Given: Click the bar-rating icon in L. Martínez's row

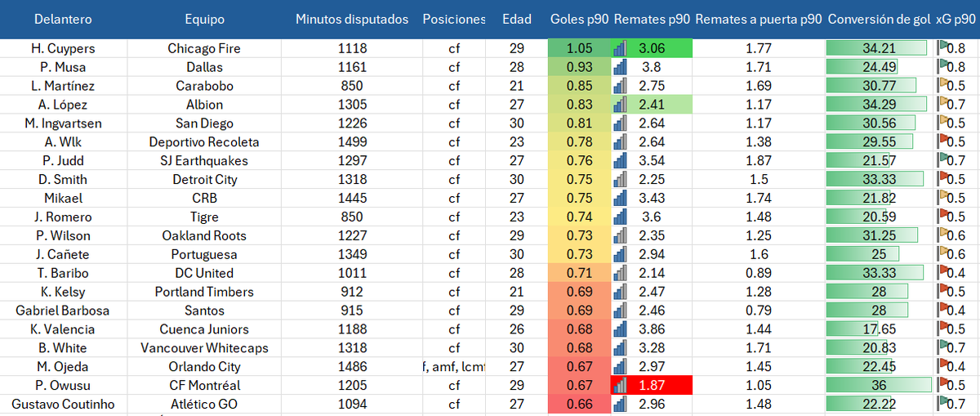Looking at the screenshot, I should [619, 86].
